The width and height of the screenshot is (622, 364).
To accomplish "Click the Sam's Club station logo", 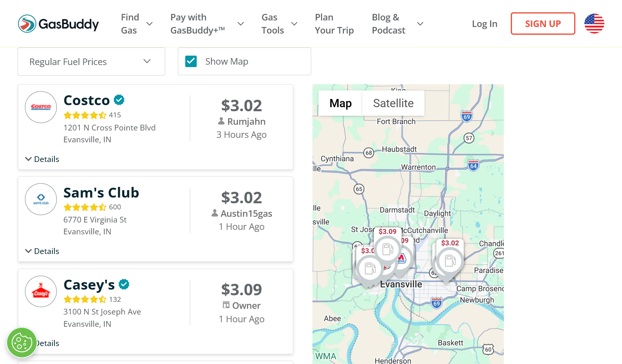I will (x=41, y=199).
